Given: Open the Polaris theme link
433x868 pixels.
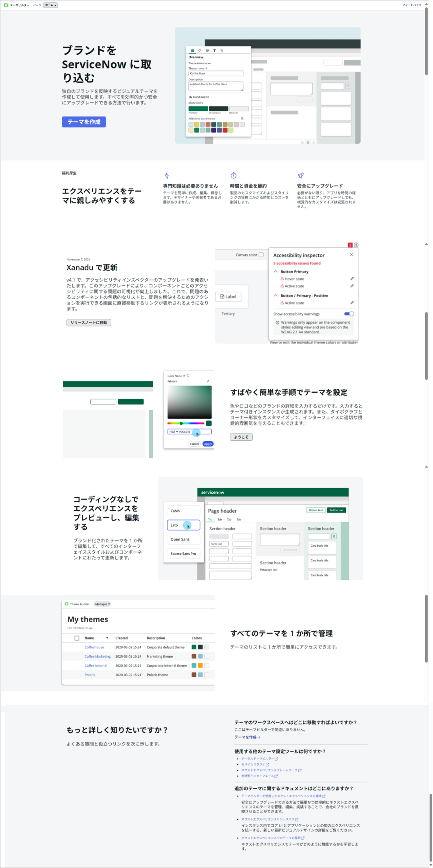Looking at the screenshot, I should 90,674.
